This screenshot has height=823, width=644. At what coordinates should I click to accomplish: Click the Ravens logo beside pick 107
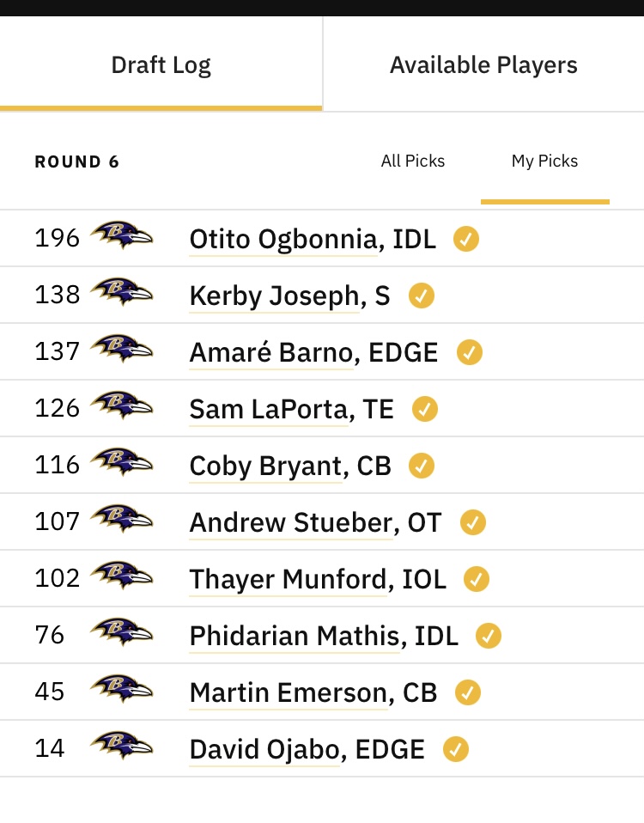point(122,519)
